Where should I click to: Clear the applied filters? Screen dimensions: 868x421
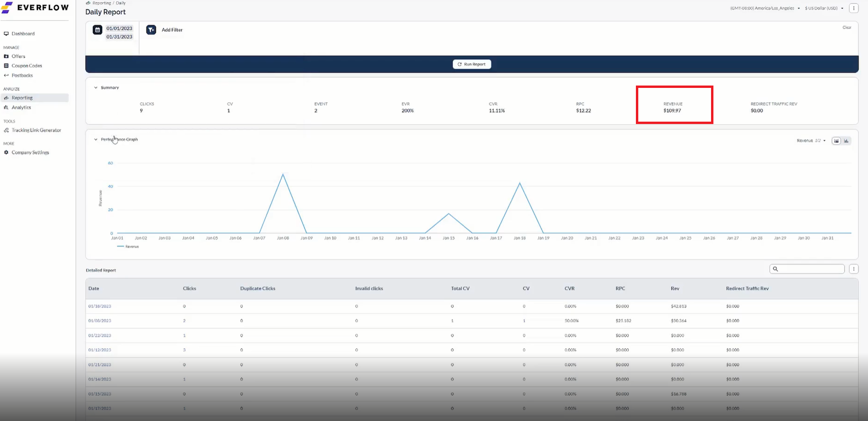tap(847, 28)
